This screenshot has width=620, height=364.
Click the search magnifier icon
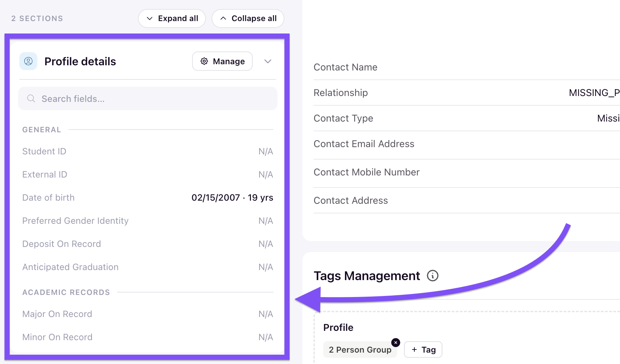(31, 98)
